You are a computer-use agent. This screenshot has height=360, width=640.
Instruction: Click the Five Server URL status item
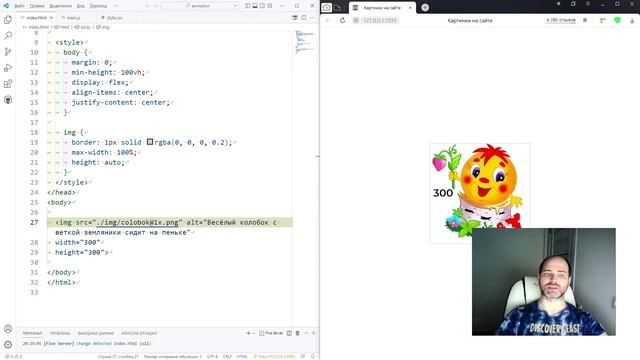point(274,356)
